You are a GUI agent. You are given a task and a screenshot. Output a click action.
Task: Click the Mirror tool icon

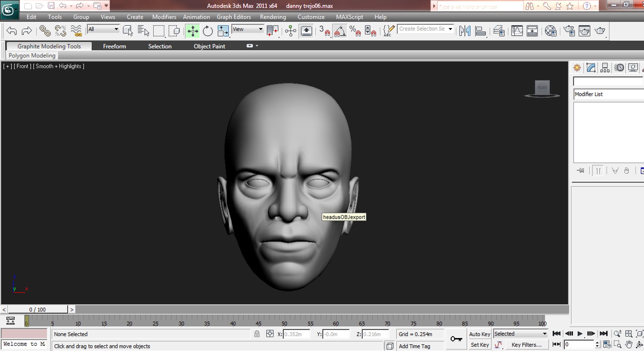click(465, 31)
